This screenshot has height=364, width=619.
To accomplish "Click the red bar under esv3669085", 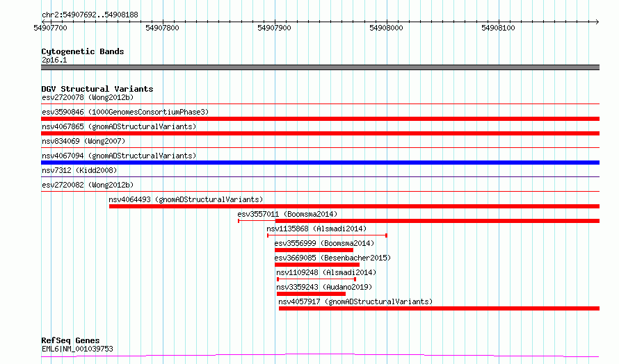I will click(x=317, y=265).
